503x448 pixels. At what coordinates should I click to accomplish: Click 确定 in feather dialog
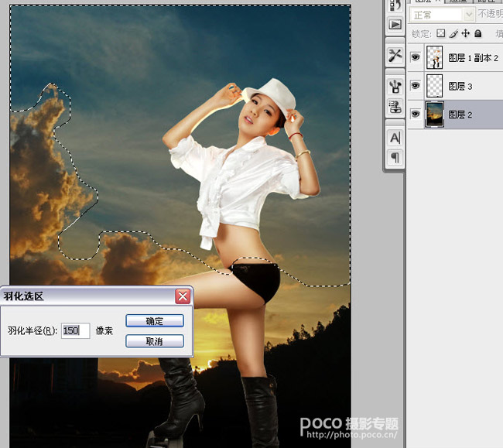coord(155,321)
